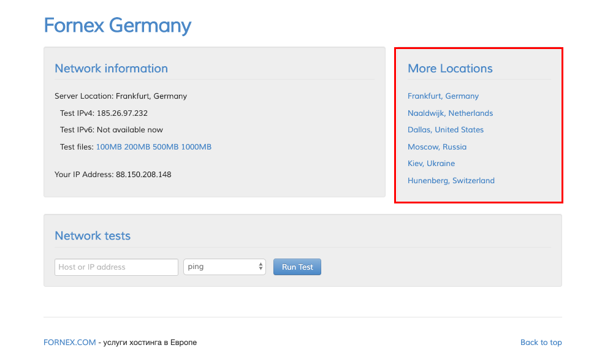This screenshot has height=364, width=613.
Task: Click the Network tests heading
Action: [x=93, y=236]
